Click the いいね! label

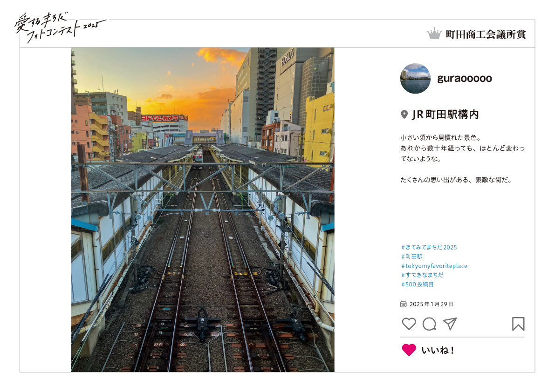[x=438, y=350]
